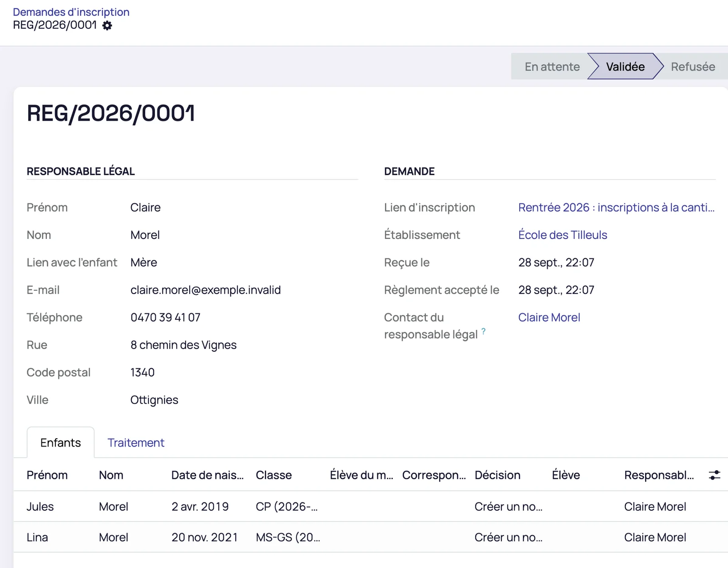Sort by Responsabl... column header
728x568 pixels.
pos(659,475)
